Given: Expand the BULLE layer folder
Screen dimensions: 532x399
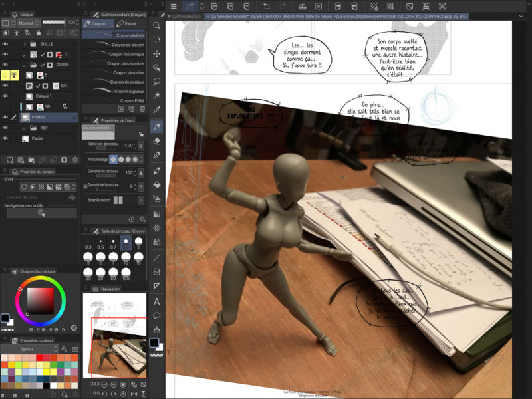Looking at the screenshot, I should pos(24,44).
